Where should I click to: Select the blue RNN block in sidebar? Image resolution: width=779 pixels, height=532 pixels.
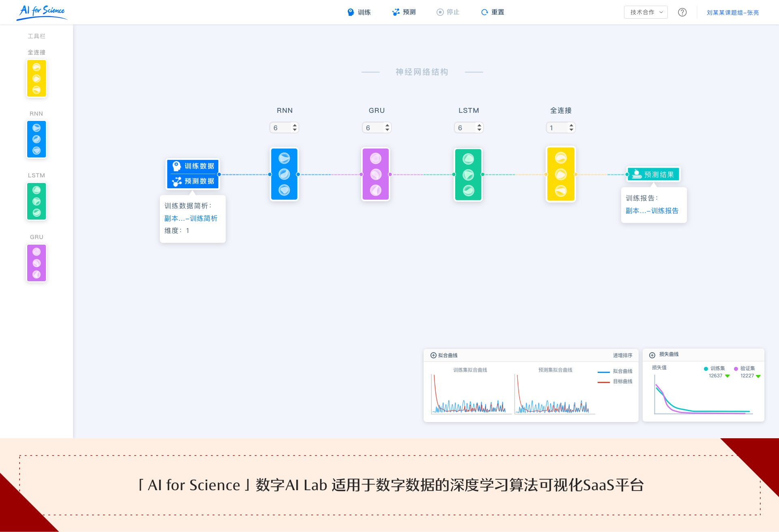[x=37, y=139]
